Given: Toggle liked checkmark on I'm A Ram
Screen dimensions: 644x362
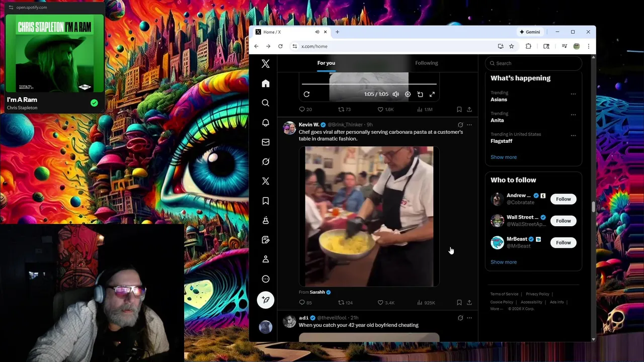Looking at the screenshot, I should pos(94,103).
